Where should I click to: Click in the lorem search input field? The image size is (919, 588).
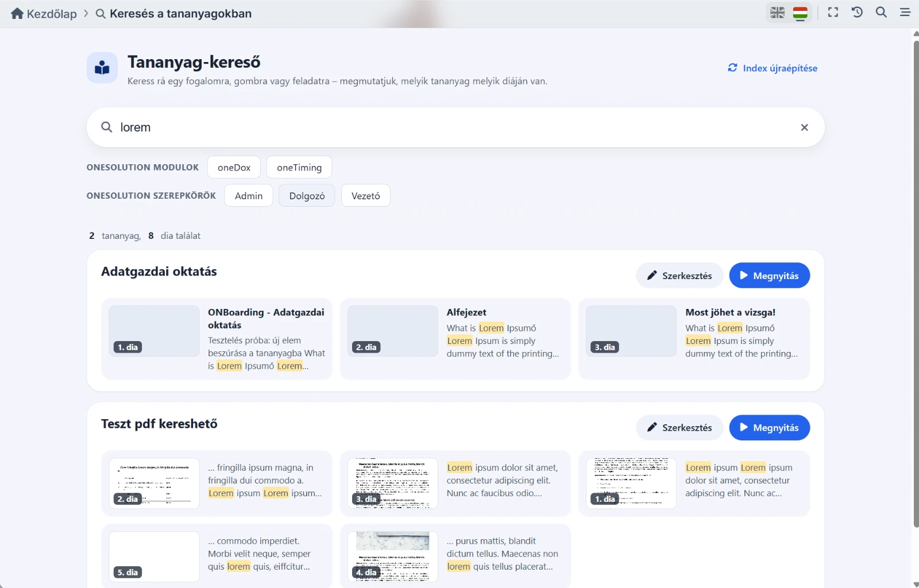[x=454, y=127]
